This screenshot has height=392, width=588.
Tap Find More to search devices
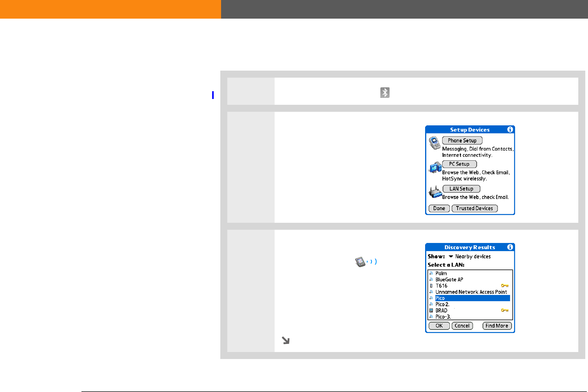tap(497, 326)
